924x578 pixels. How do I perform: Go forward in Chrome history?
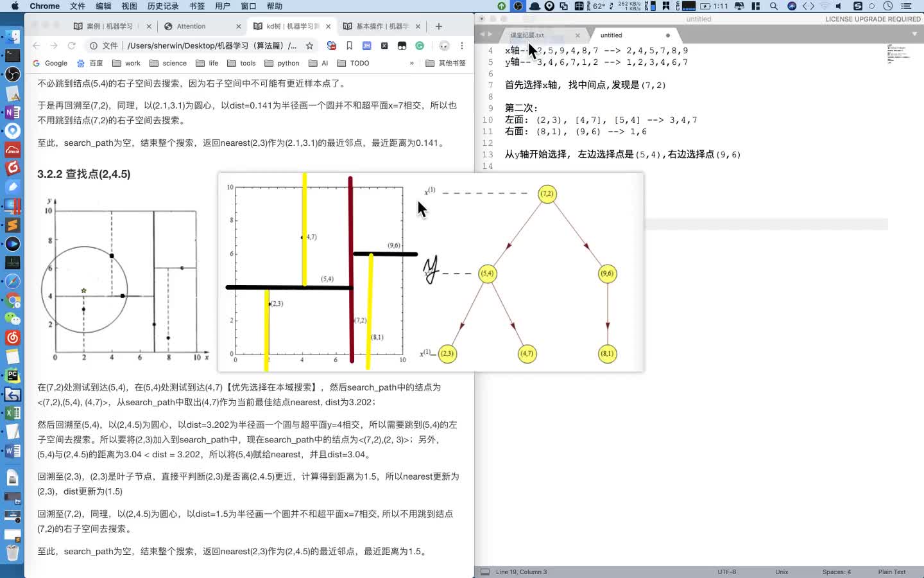pos(54,46)
